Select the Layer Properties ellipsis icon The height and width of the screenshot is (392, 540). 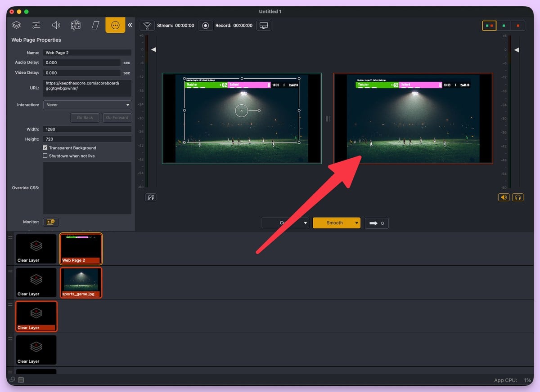coord(115,25)
